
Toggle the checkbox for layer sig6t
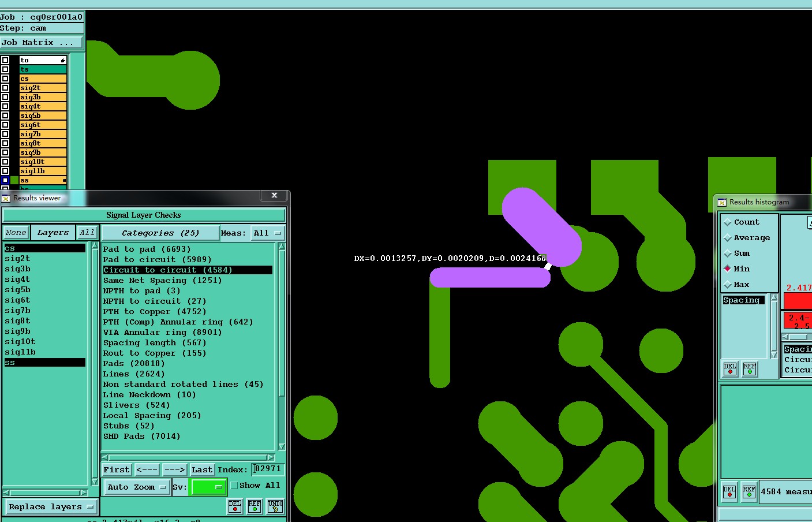5,125
